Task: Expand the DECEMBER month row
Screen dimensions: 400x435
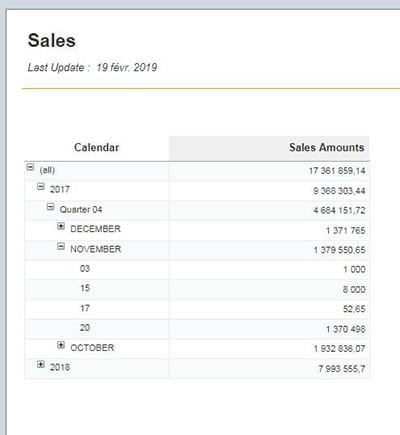Action: click(61, 226)
